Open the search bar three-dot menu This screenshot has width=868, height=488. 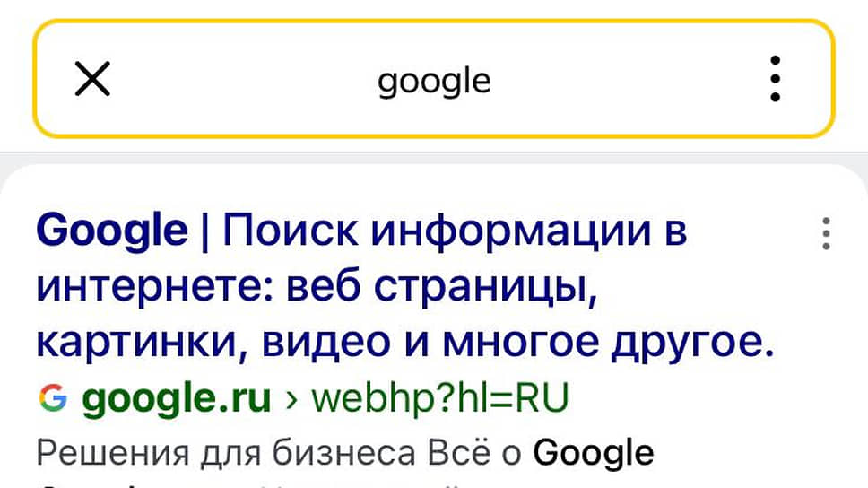(776, 80)
